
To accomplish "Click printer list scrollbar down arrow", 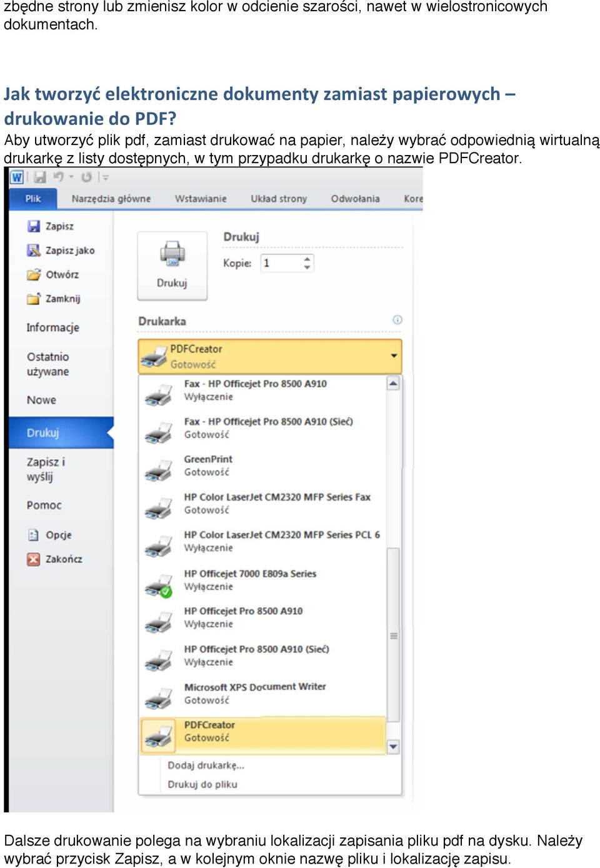I will click(393, 746).
